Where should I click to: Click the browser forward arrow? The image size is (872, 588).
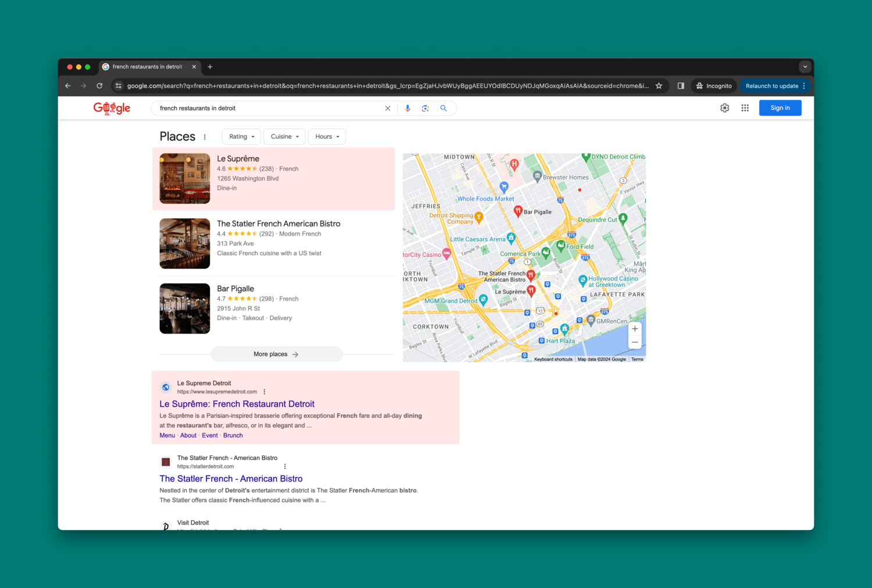[x=84, y=85]
